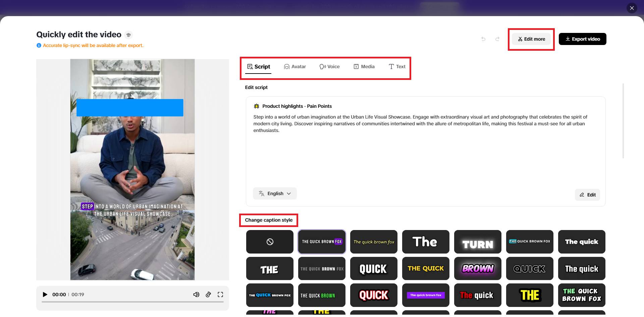The height and width of the screenshot is (317, 644).
Task: Choose white 'QUICK' caption style
Action: coord(374,269)
